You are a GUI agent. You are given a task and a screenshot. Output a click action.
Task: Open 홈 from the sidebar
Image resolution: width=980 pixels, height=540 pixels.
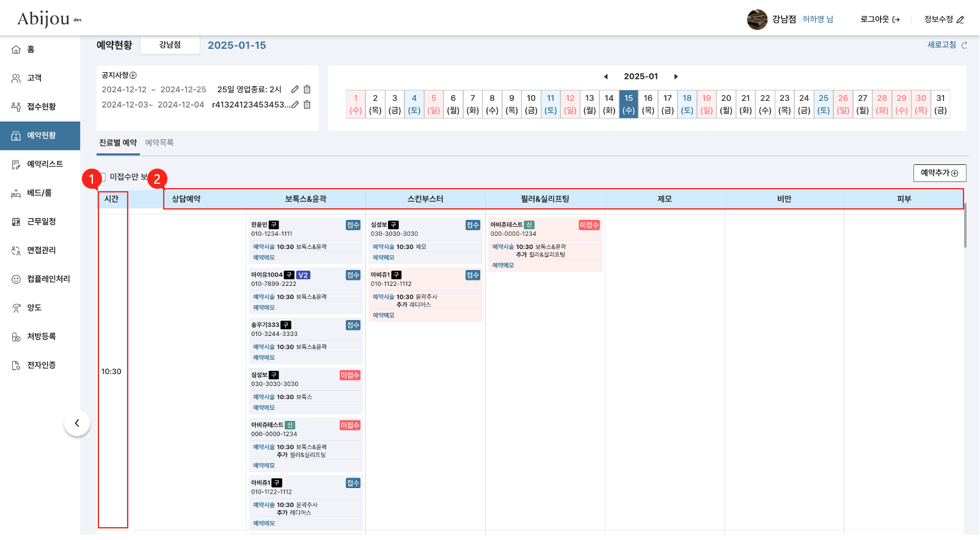[x=31, y=49]
